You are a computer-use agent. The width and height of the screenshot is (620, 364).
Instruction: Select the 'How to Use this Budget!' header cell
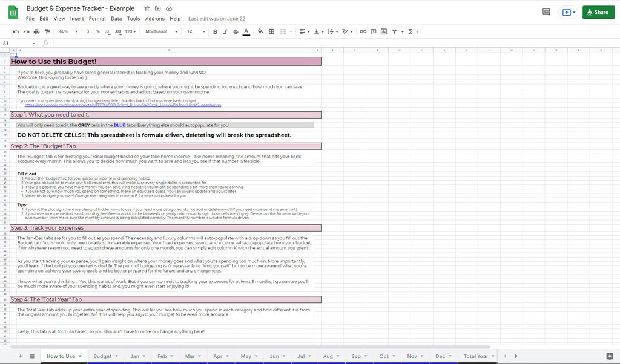click(166, 62)
